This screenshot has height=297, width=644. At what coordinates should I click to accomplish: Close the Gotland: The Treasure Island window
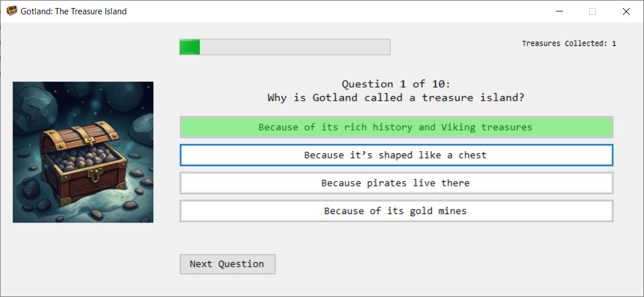pos(626,11)
